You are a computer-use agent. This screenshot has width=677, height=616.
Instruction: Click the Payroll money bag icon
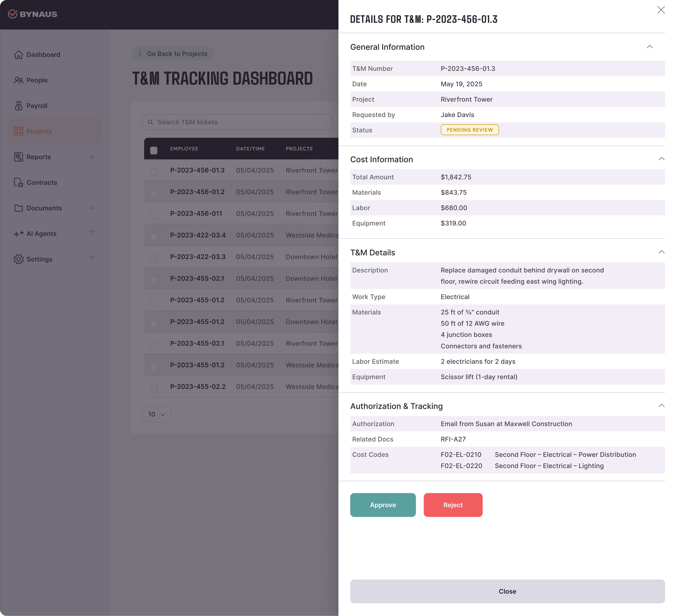(x=18, y=106)
